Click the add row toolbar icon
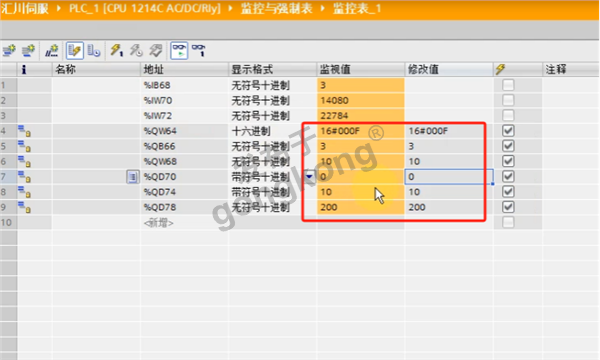Viewport: 600px width, 360px height. [28, 50]
